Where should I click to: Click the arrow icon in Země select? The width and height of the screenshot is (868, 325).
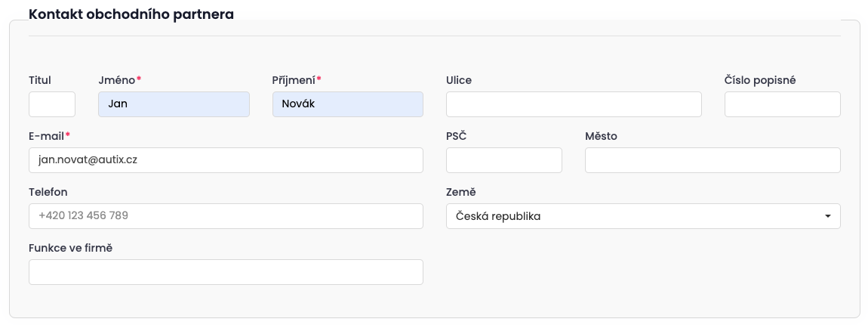pos(827,216)
